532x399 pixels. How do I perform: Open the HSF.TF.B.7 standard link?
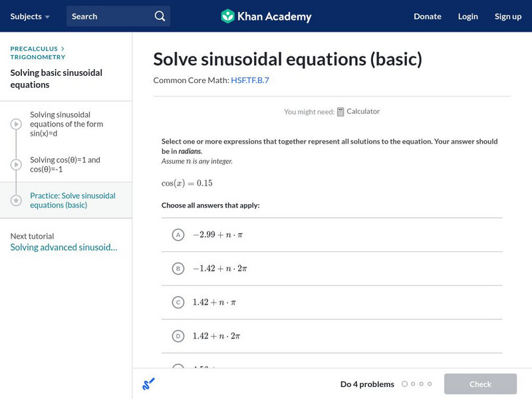click(x=250, y=80)
